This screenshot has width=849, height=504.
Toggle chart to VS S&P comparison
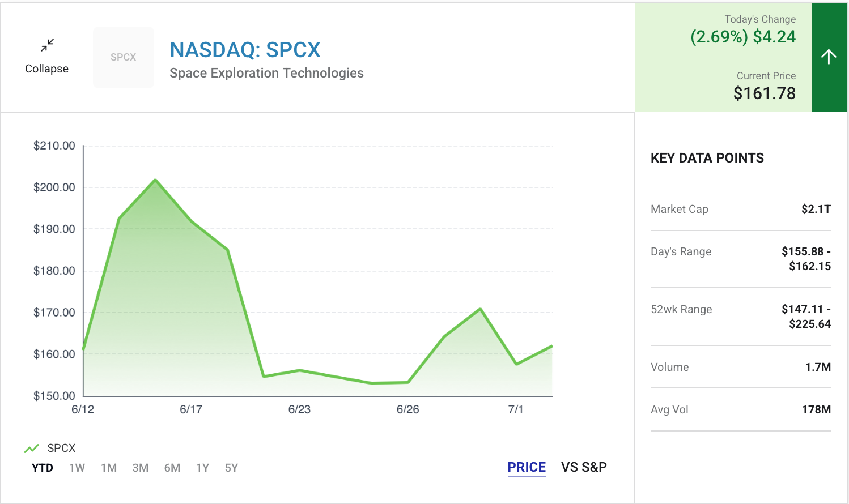584,467
